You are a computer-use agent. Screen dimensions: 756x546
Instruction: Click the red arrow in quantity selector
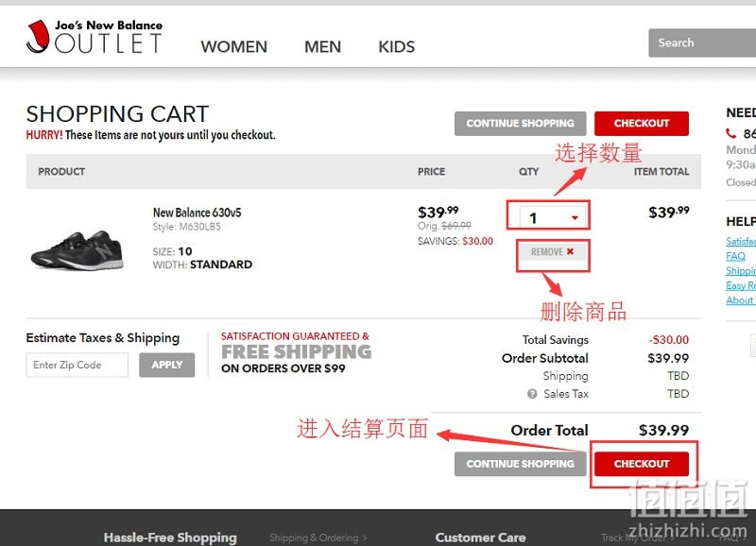click(x=575, y=218)
